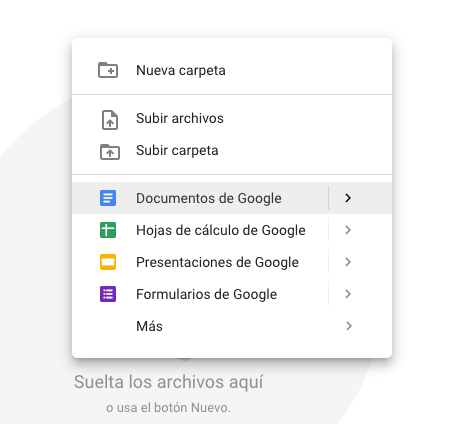Expand the Presentaciones de Google submenu arrow
Screen dimensions: 461x424
[348, 262]
